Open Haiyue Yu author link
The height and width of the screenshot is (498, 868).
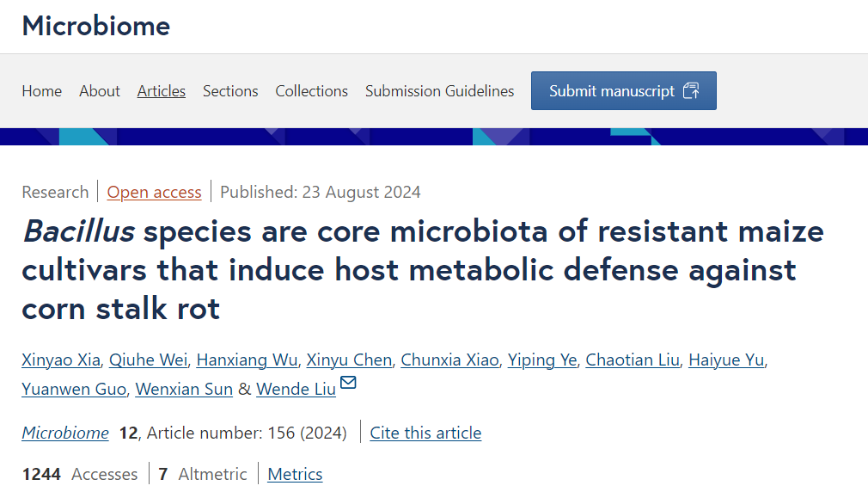(x=726, y=360)
